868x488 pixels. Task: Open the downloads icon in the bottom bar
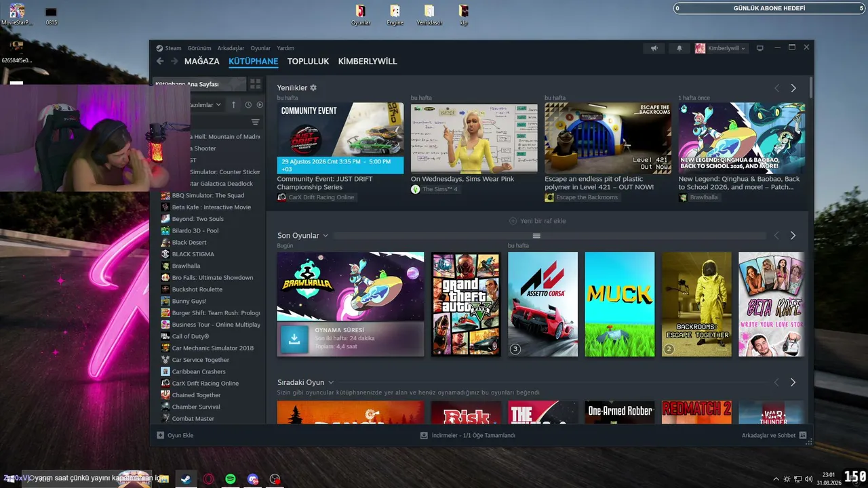[x=424, y=435]
